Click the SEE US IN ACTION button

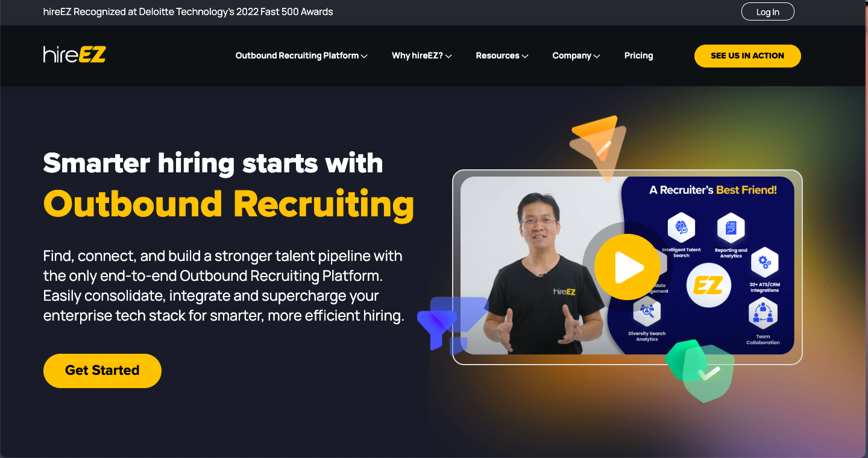(x=747, y=55)
